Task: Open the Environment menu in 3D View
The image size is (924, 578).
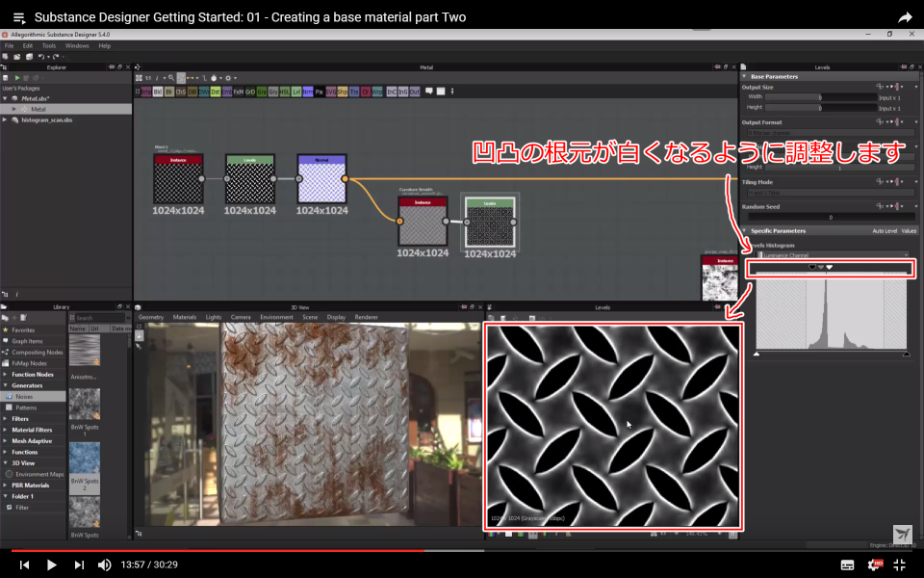Action: pyautogui.click(x=276, y=317)
